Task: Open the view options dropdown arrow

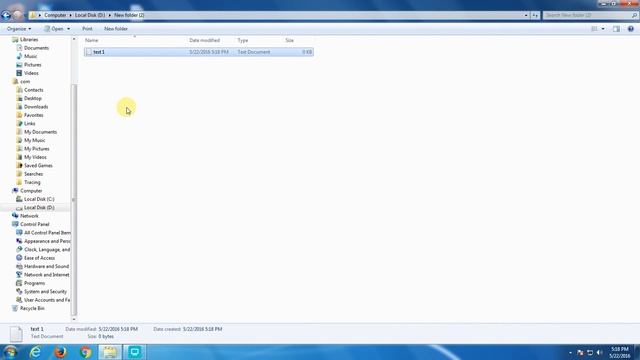Action: point(603,29)
